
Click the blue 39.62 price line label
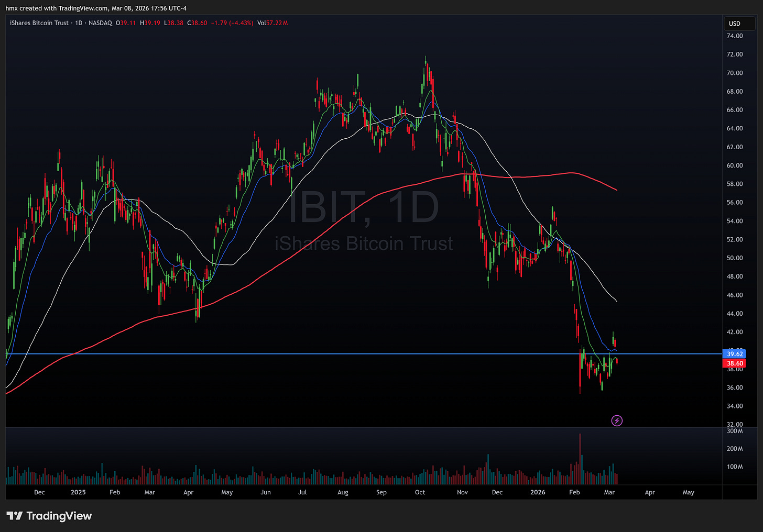[735, 354]
